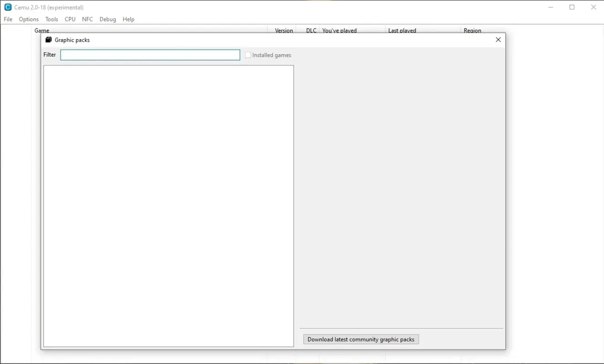Open the NFC menu

87,19
